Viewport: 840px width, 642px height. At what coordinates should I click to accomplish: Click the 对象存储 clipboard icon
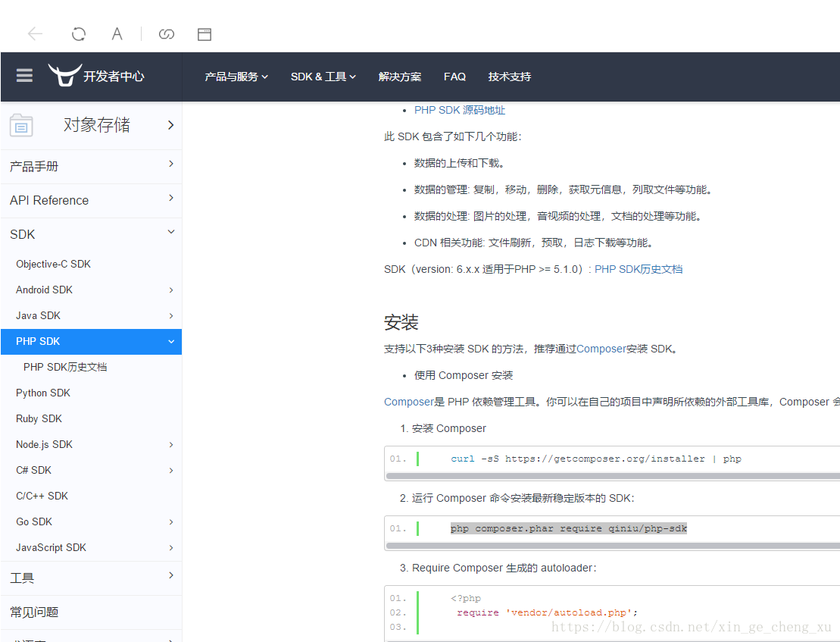click(20, 124)
